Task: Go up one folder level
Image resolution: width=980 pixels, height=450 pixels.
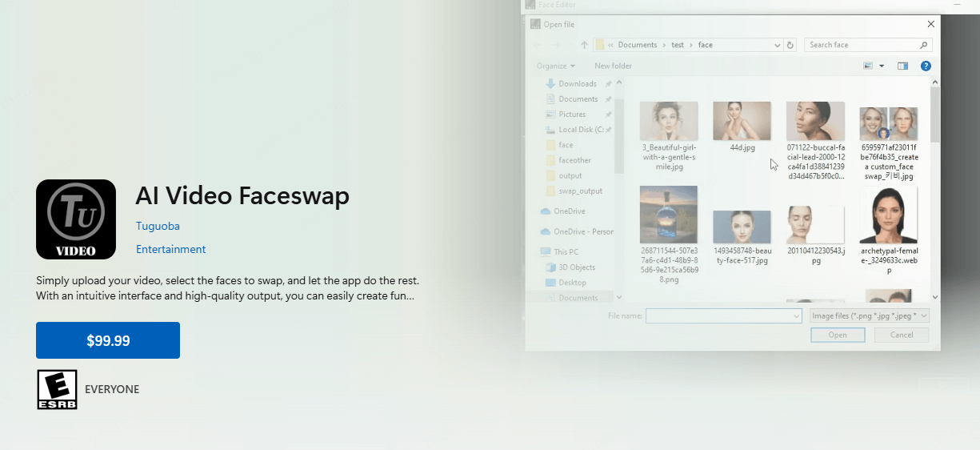Action: pyautogui.click(x=584, y=45)
